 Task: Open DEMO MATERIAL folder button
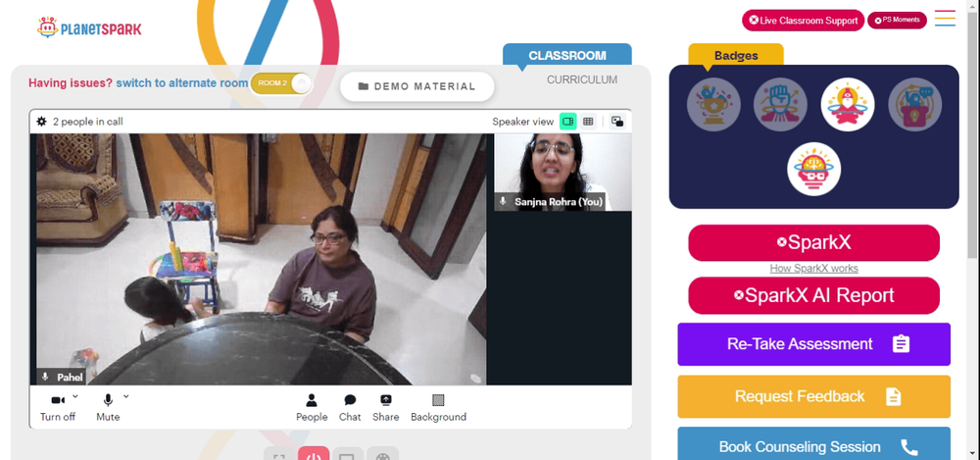coord(416,86)
